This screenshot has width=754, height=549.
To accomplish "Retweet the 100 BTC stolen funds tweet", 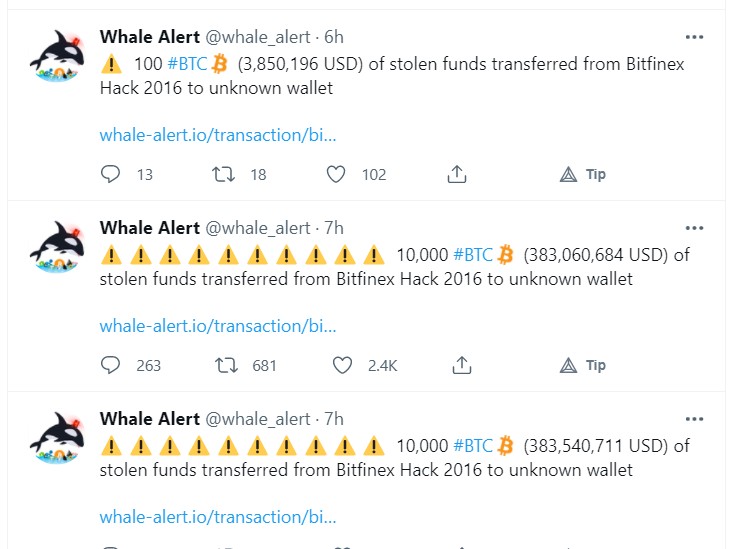I will (x=225, y=174).
